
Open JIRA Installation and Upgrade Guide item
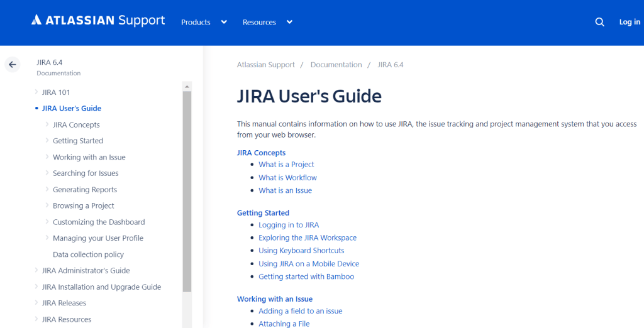[101, 287]
